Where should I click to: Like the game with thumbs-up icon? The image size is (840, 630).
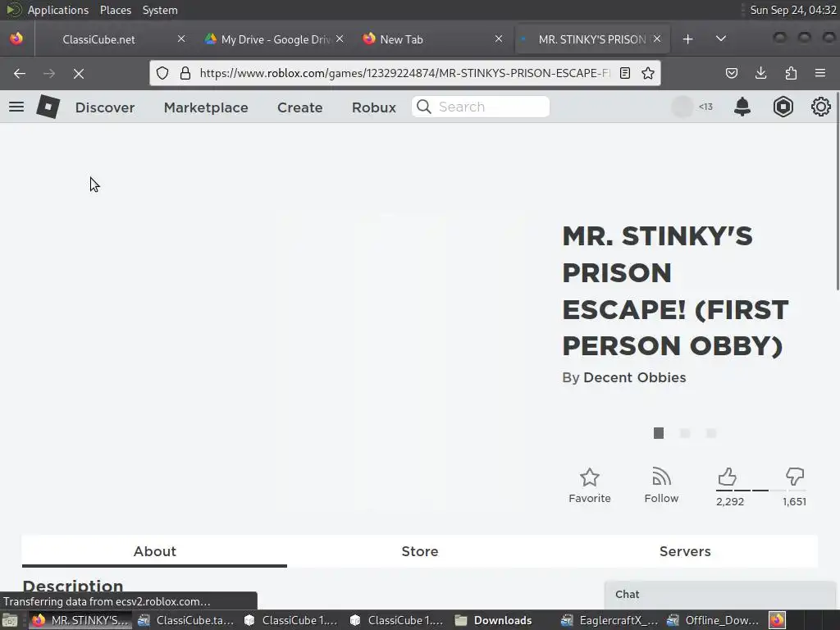(727, 477)
